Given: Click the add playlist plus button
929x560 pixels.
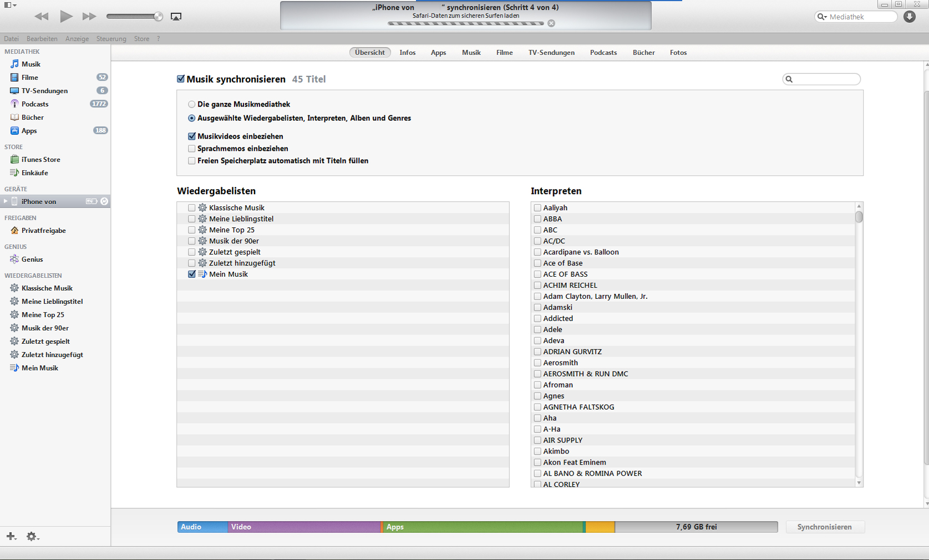Looking at the screenshot, I should pyautogui.click(x=11, y=536).
